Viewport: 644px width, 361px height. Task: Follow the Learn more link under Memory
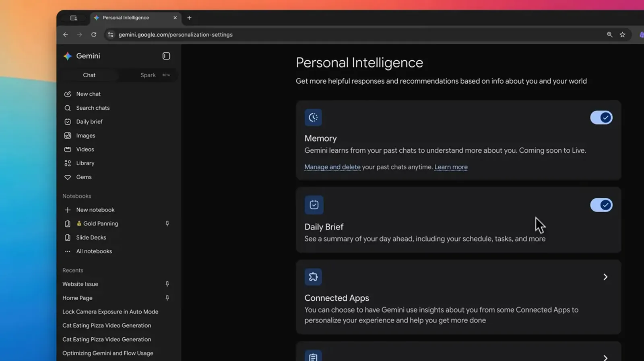coord(451,167)
